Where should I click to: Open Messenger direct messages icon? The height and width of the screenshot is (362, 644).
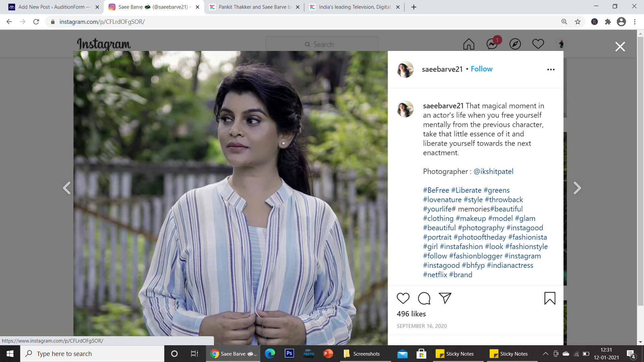click(x=492, y=44)
